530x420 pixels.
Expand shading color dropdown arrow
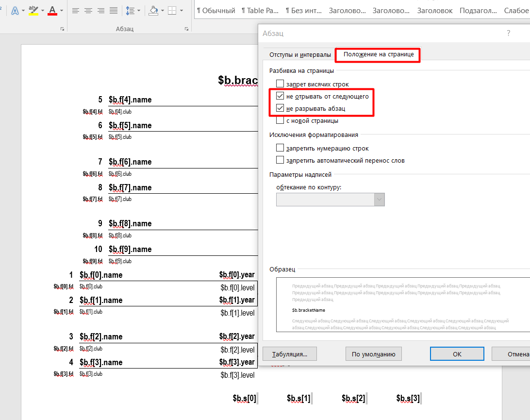pyautogui.click(x=163, y=11)
